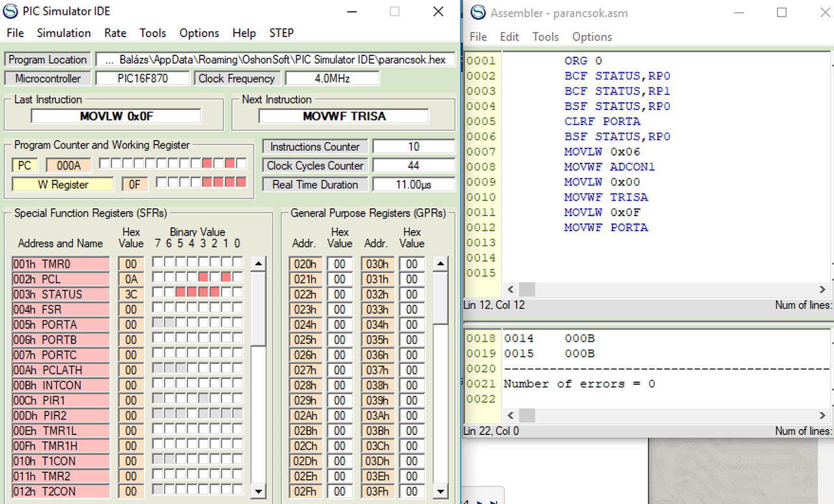Click the 020h GPR hex value field
834x504 pixels.
pyautogui.click(x=339, y=264)
